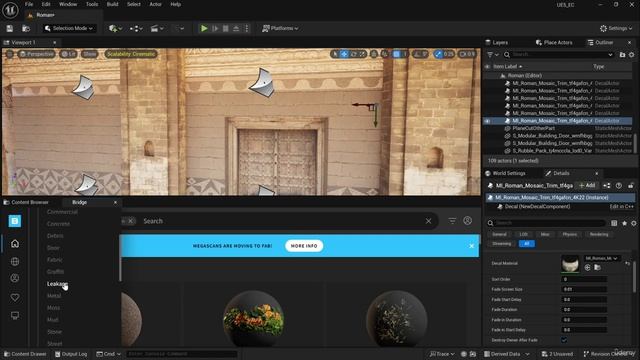Click the Stop playback button
The height and width of the screenshot is (360, 640).
(225, 28)
